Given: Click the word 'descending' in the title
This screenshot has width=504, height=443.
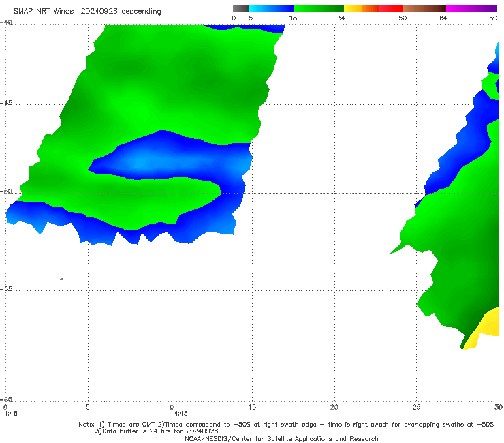Looking at the screenshot, I should [141, 12].
